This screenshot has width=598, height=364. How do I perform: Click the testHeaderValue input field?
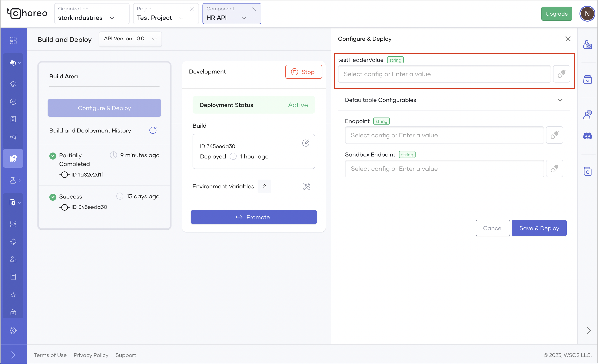click(x=444, y=74)
